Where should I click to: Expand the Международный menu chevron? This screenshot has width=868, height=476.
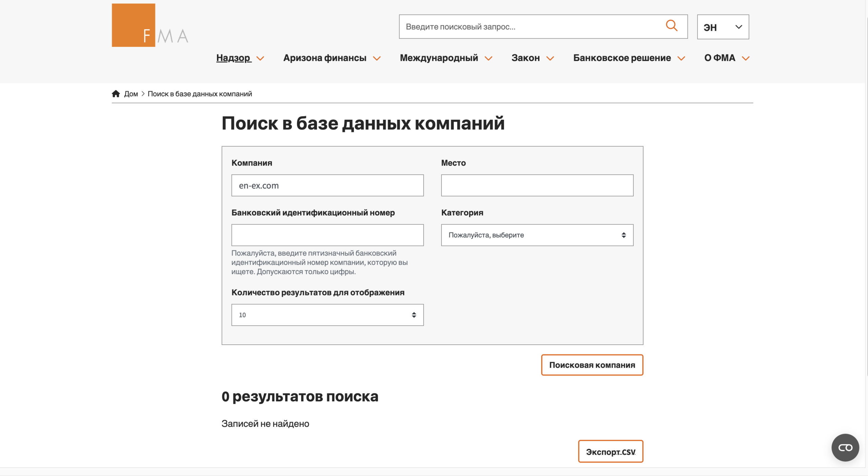coord(488,58)
